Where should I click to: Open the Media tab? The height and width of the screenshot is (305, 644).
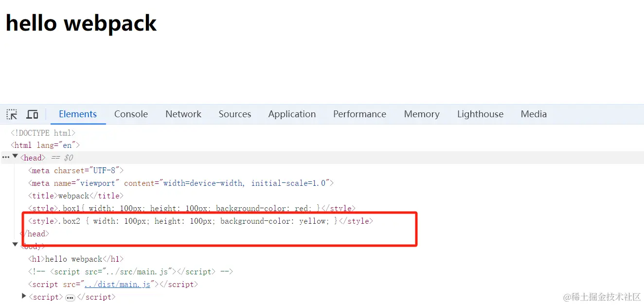(534, 114)
